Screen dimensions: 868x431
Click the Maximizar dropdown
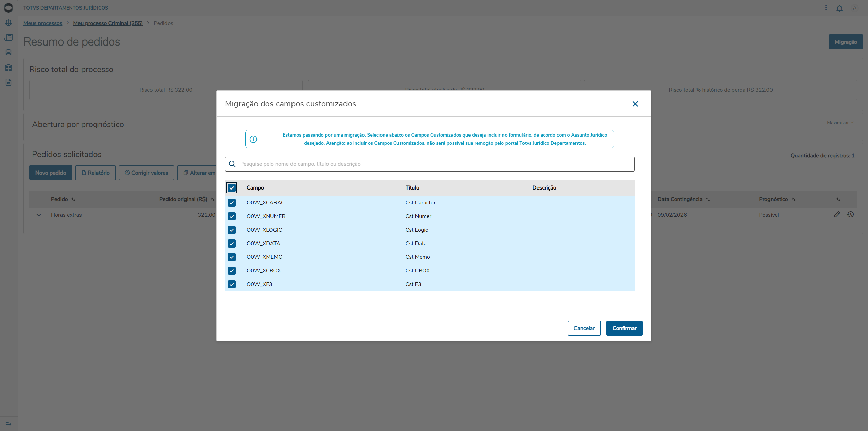point(840,123)
